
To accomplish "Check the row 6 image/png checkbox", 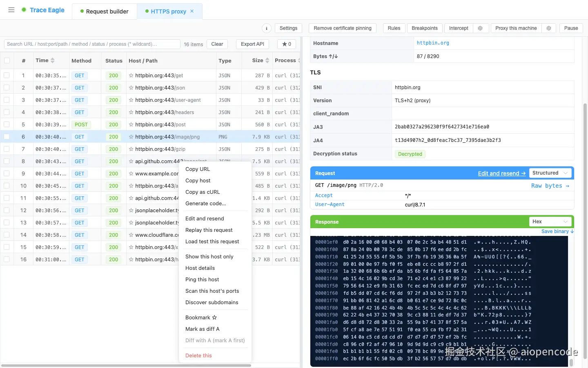I will point(7,137).
